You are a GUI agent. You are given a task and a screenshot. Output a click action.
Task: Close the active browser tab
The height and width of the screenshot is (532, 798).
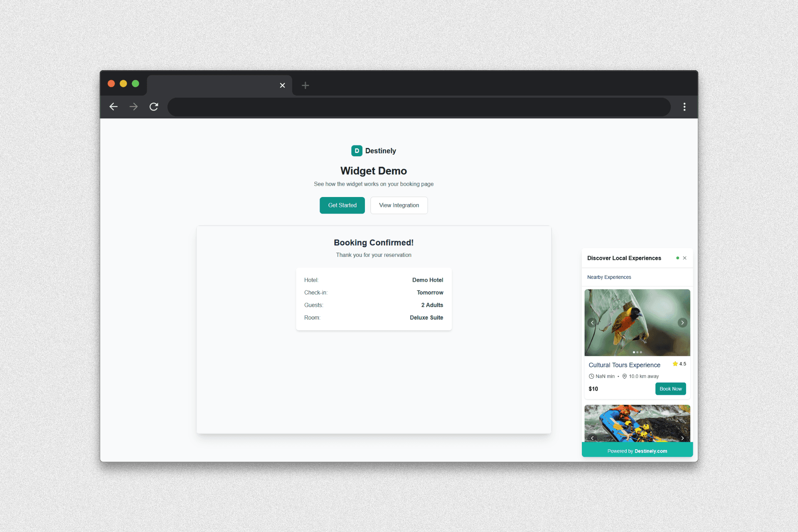tap(282, 85)
